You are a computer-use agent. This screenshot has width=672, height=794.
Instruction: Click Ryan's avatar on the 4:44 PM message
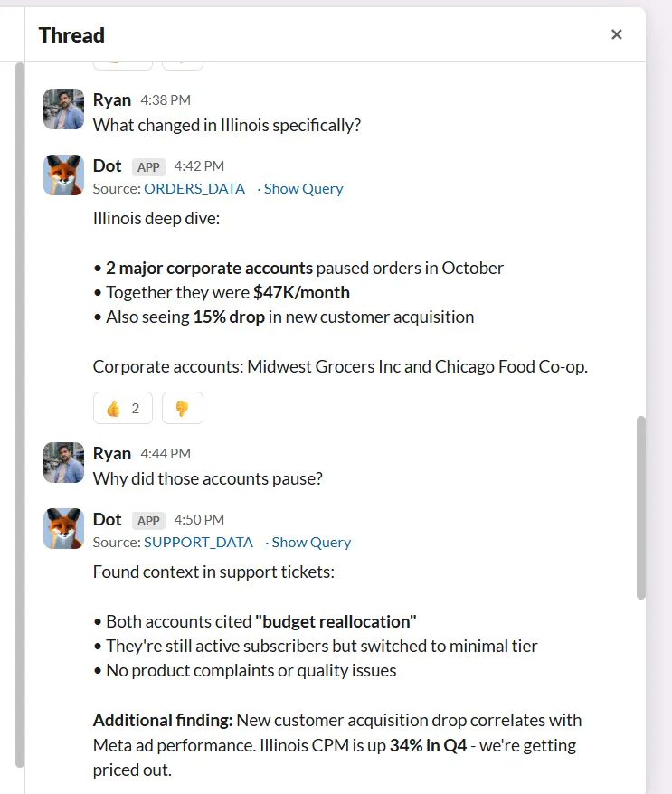(63, 463)
